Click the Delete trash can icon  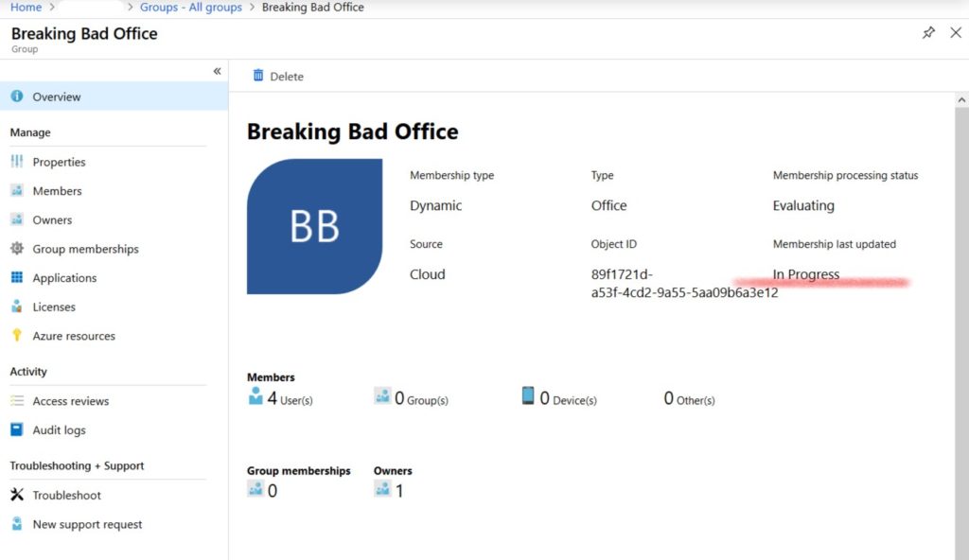[258, 76]
